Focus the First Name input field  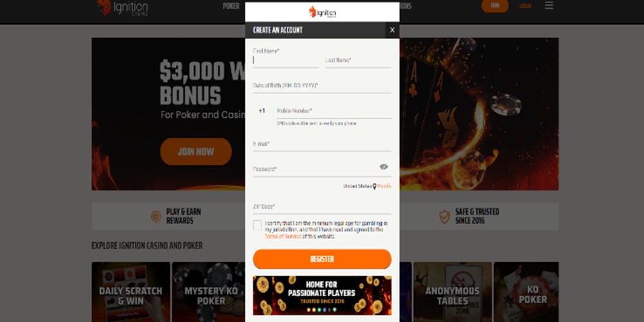(x=286, y=60)
